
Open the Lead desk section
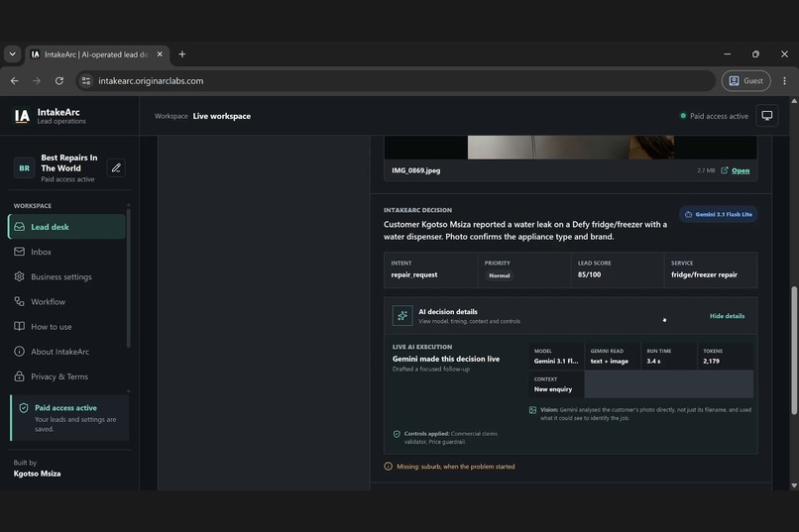click(66, 227)
